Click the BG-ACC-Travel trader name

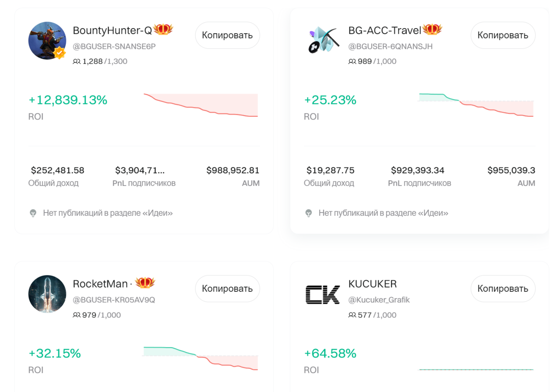pos(384,31)
